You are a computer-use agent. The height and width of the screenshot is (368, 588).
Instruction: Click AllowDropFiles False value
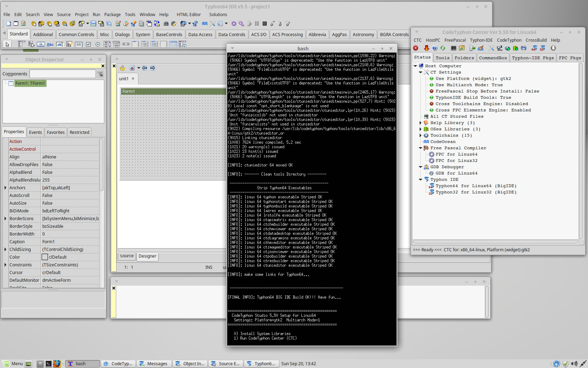click(x=70, y=165)
